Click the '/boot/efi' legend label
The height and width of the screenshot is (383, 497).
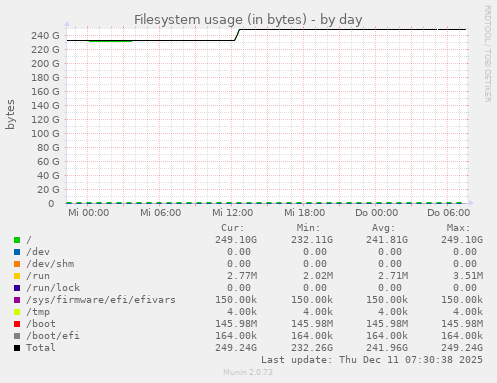pos(53,336)
